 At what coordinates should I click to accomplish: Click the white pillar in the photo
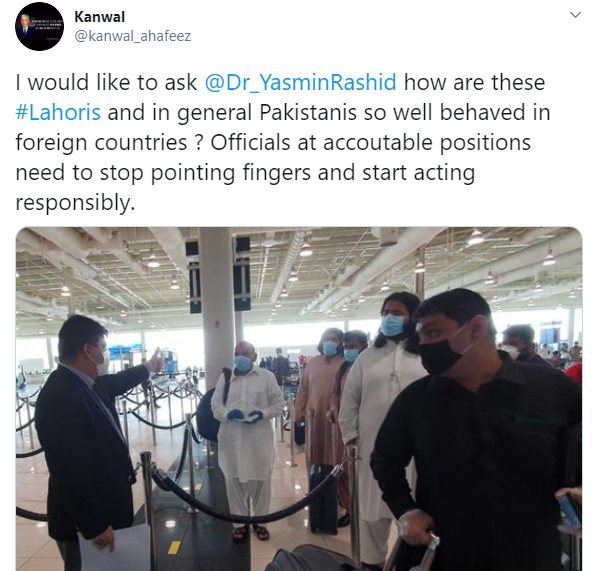point(217,304)
